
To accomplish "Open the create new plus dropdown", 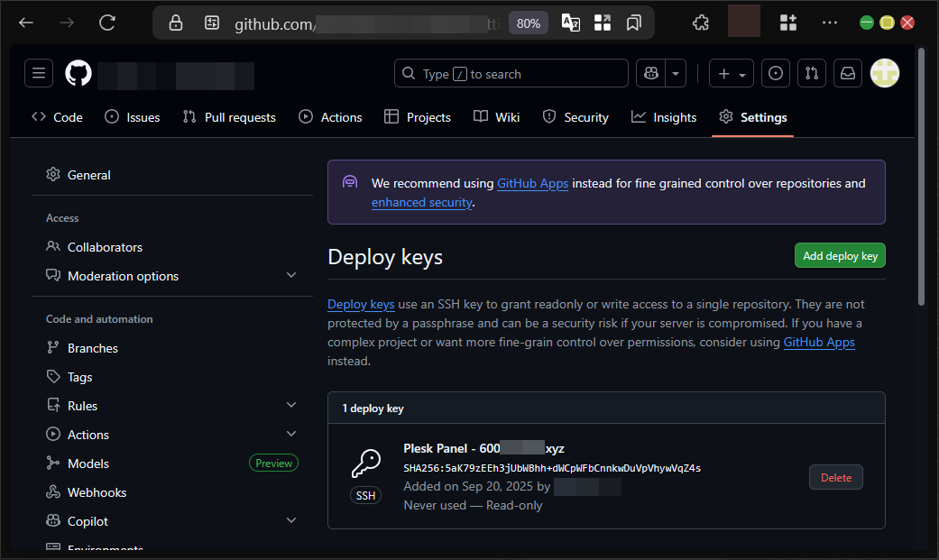I will [x=732, y=74].
